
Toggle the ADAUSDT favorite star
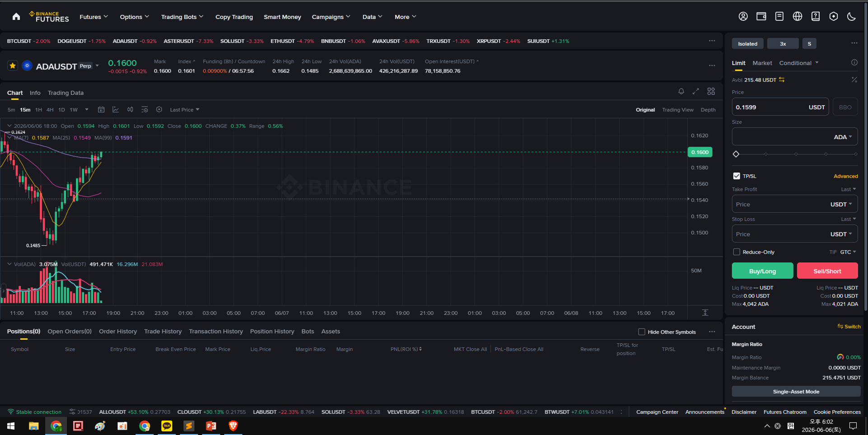point(13,66)
